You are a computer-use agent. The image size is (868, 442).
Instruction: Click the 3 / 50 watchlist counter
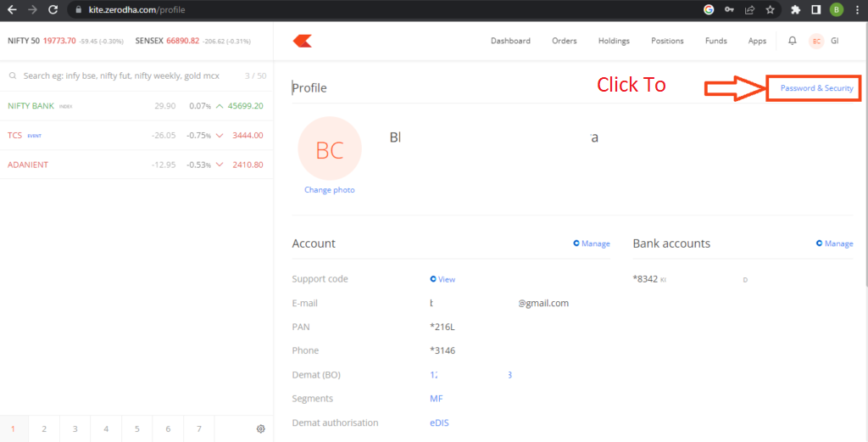pos(256,76)
